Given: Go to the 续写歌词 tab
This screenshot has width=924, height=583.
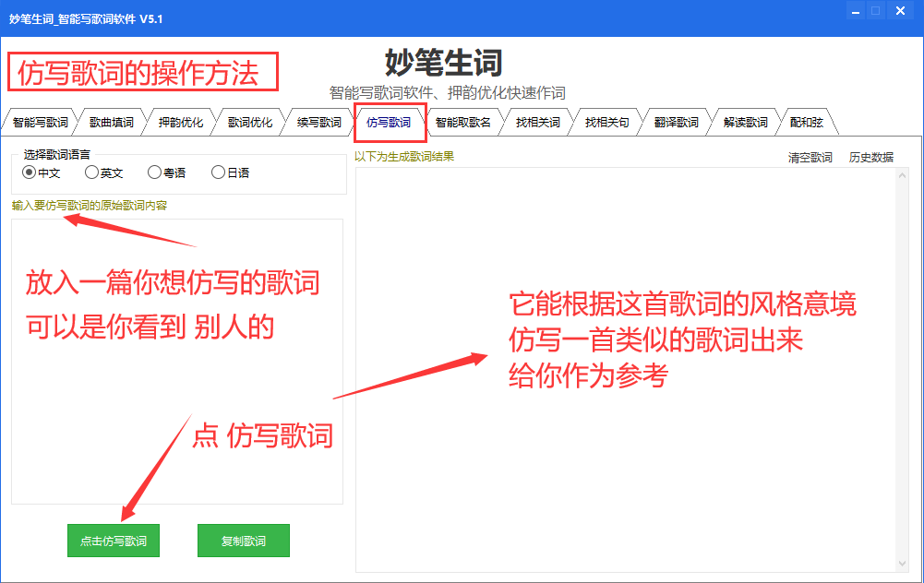Looking at the screenshot, I should 318,123.
